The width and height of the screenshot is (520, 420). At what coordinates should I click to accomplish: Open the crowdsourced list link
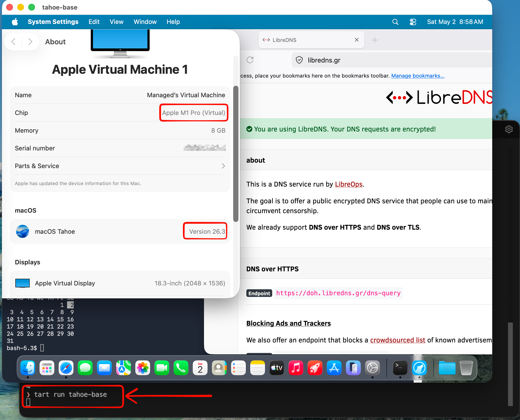(398, 340)
